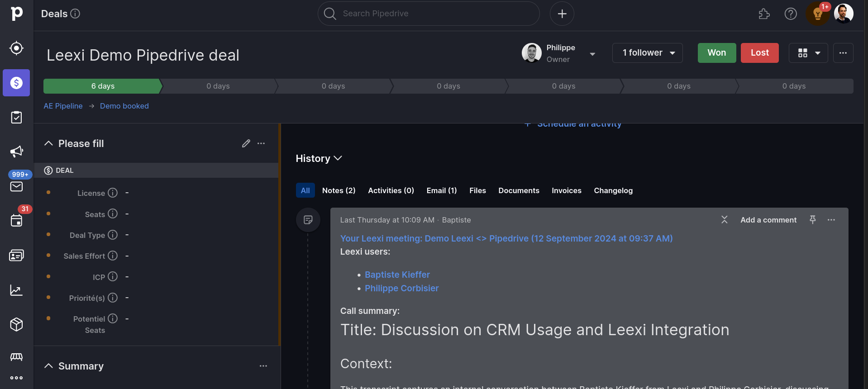The width and height of the screenshot is (868, 389).
Task: Open Mail inbox envelope icon
Action: pyautogui.click(x=16, y=186)
